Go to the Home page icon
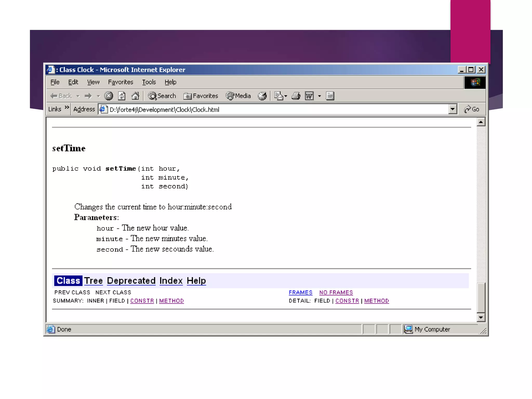532x399 pixels. coord(135,96)
